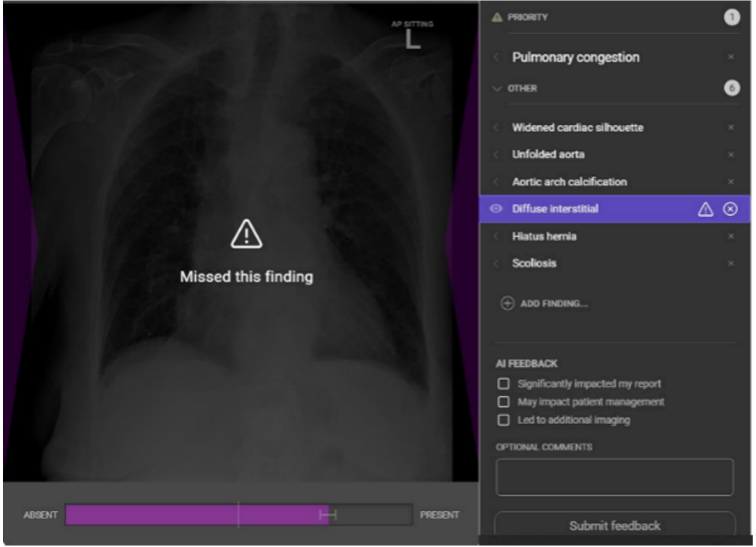Delete the Aortic arch calcification finding

pos(730,182)
